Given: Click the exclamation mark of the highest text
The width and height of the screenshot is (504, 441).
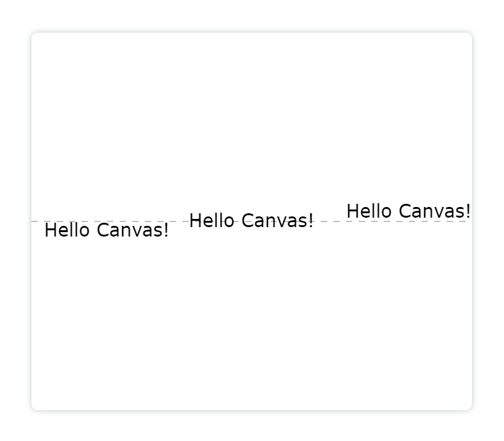Looking at the screenshot, I should [x=468, y=211].
